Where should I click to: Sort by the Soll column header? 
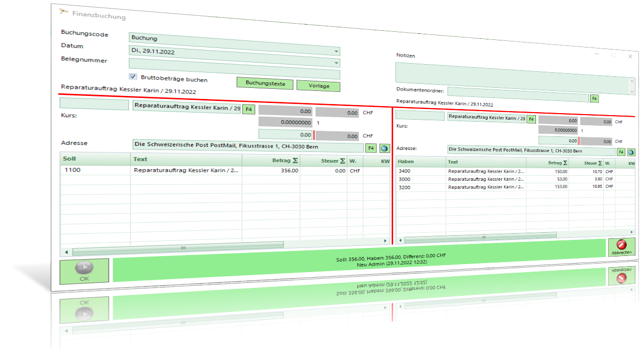click(x=95, y=159)
